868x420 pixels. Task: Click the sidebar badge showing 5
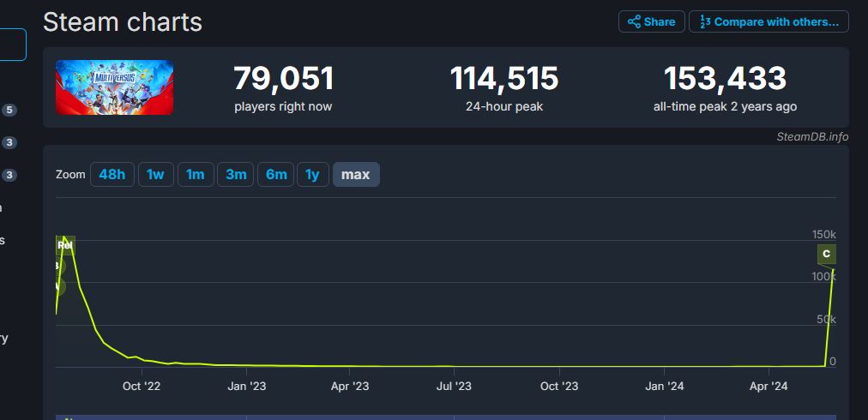[x=9, y=110]
